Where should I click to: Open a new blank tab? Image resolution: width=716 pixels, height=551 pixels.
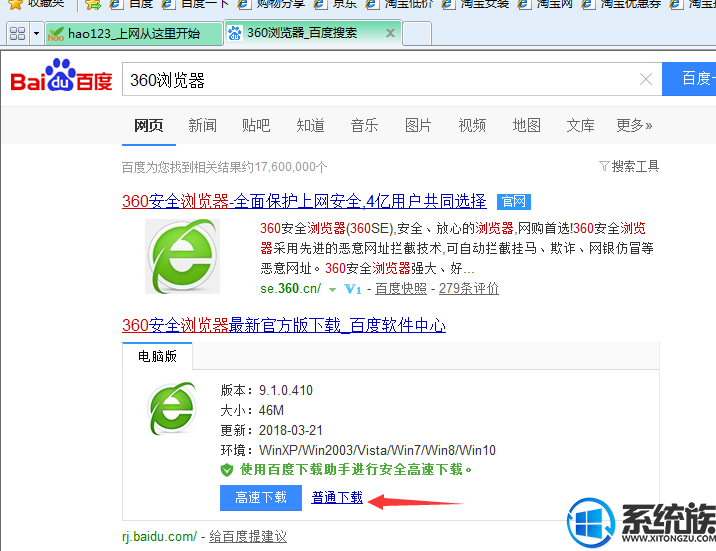tap(417, 33)
